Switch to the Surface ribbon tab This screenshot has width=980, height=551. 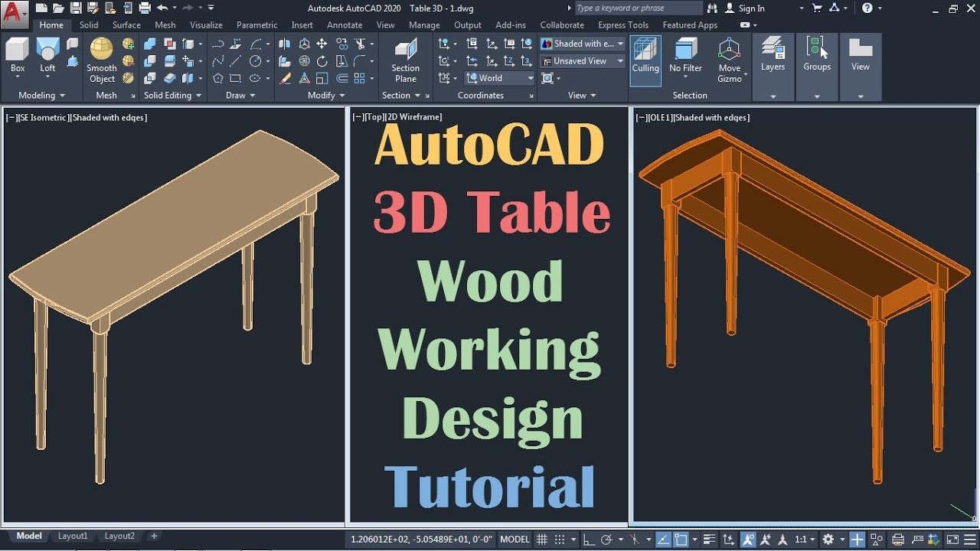[x=126, y=25]
